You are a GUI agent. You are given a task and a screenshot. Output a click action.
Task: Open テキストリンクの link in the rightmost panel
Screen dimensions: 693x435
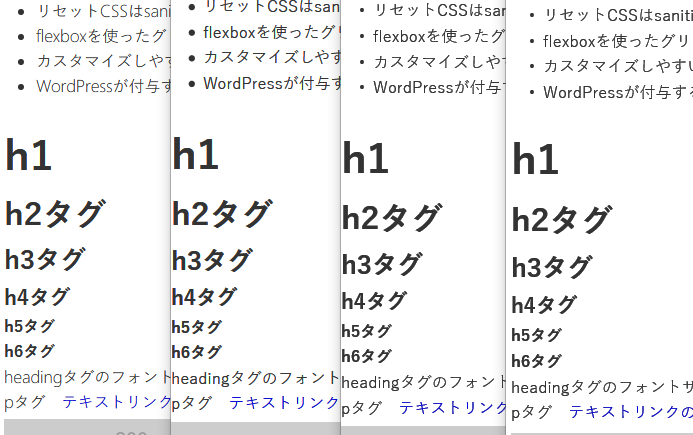pyautogui.click(x=631, y=412)
